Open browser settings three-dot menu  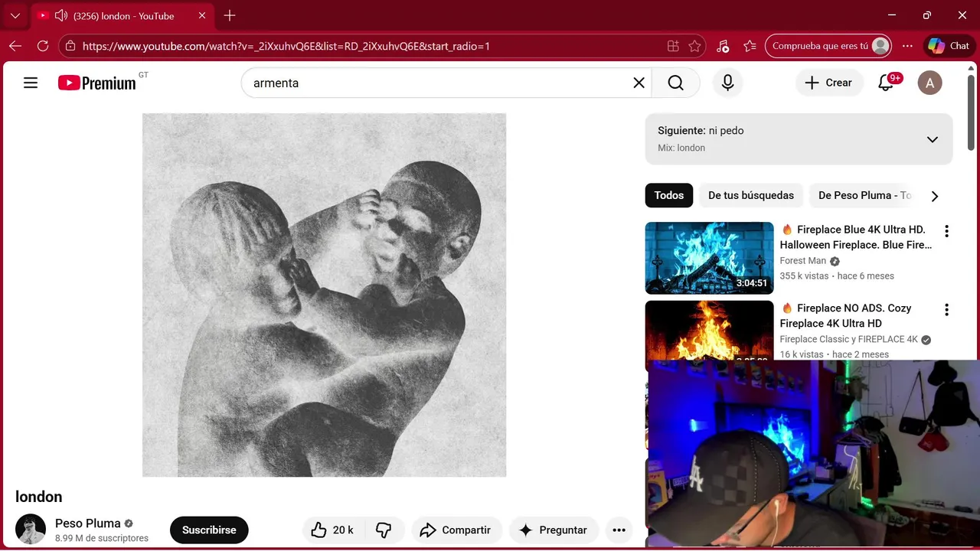click(907, 46)
